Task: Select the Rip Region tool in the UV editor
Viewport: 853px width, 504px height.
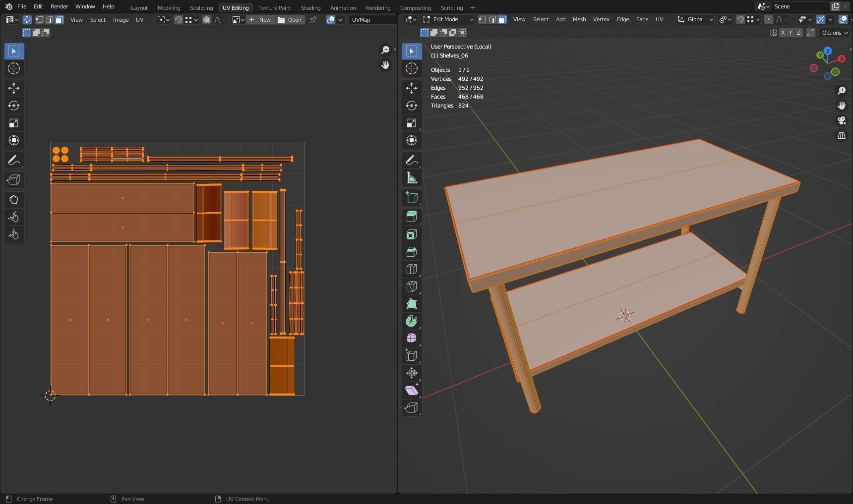Action: 14,180
